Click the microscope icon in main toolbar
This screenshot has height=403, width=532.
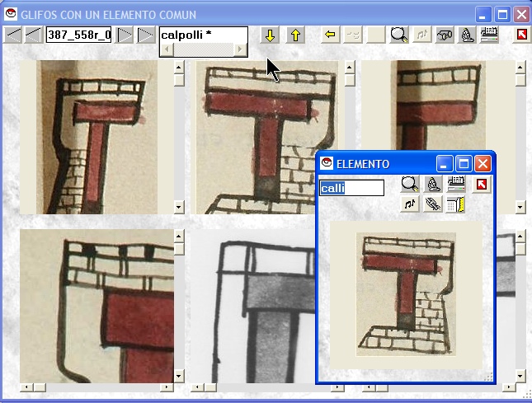466,35
